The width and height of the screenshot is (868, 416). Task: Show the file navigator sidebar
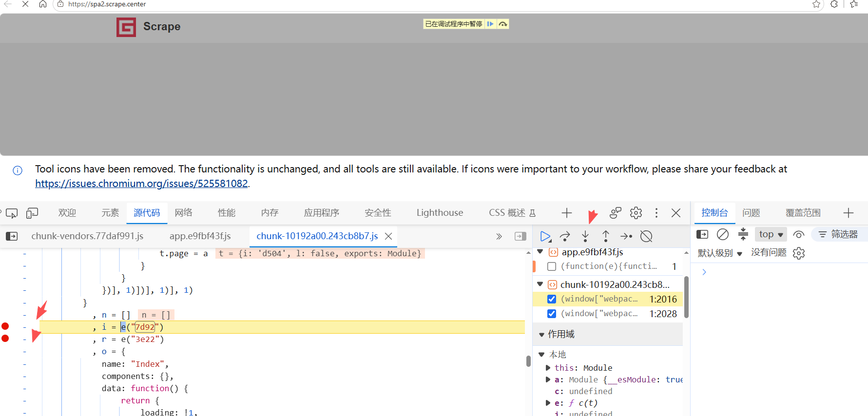12,236
